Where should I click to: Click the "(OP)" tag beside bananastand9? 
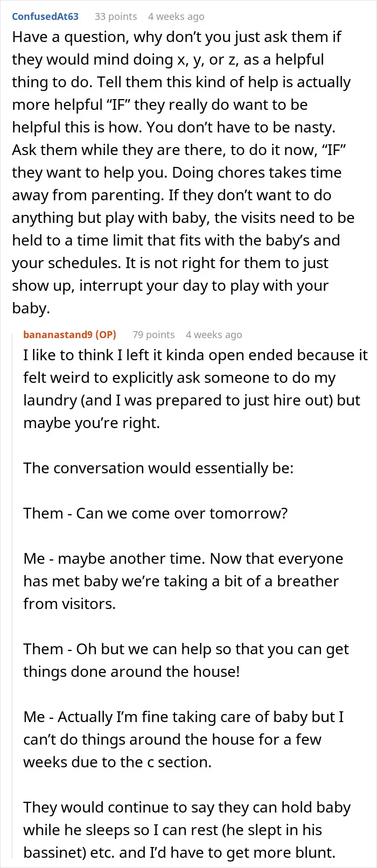point(106,334)
